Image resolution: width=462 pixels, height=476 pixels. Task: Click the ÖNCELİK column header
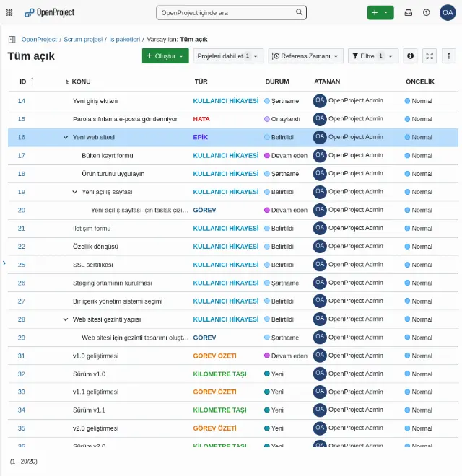click(x=419, y=81)
